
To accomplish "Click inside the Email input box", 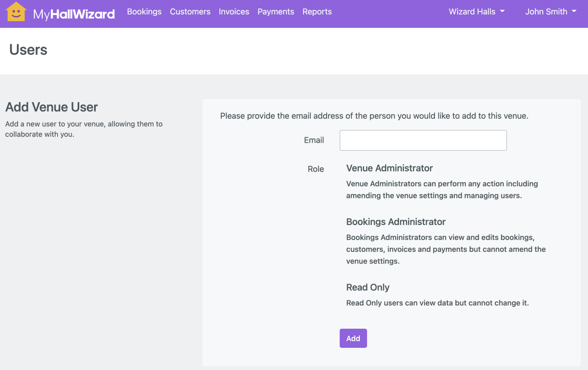I will [423, 140].
